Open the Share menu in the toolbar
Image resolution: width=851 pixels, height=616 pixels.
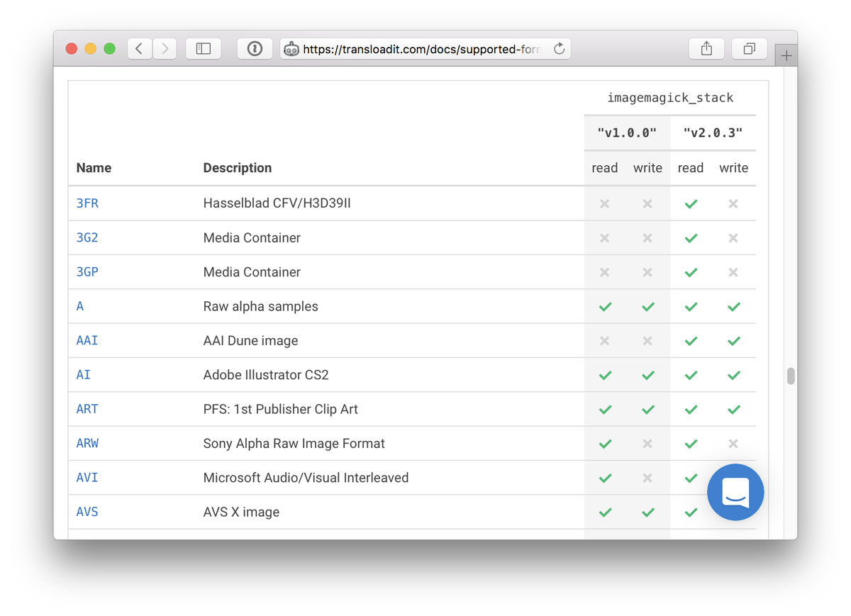click(x=706, y=48)
